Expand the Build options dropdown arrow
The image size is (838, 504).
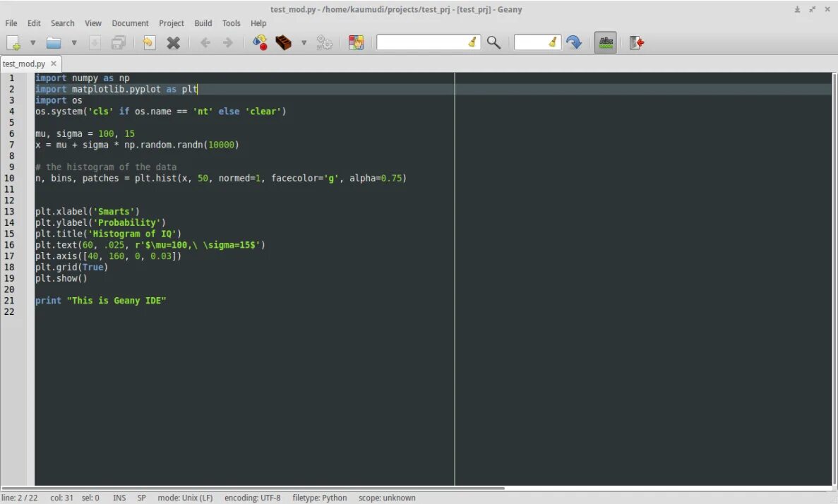tap(304, 43)
